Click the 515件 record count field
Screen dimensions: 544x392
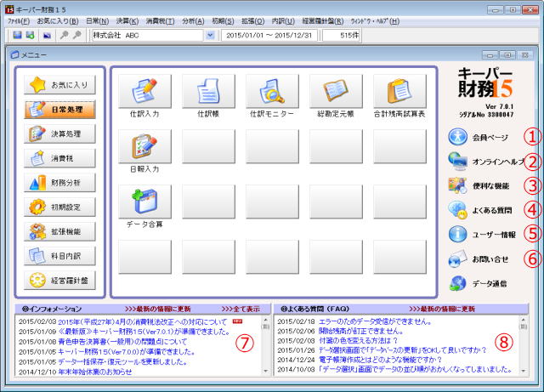coord(342,36)
